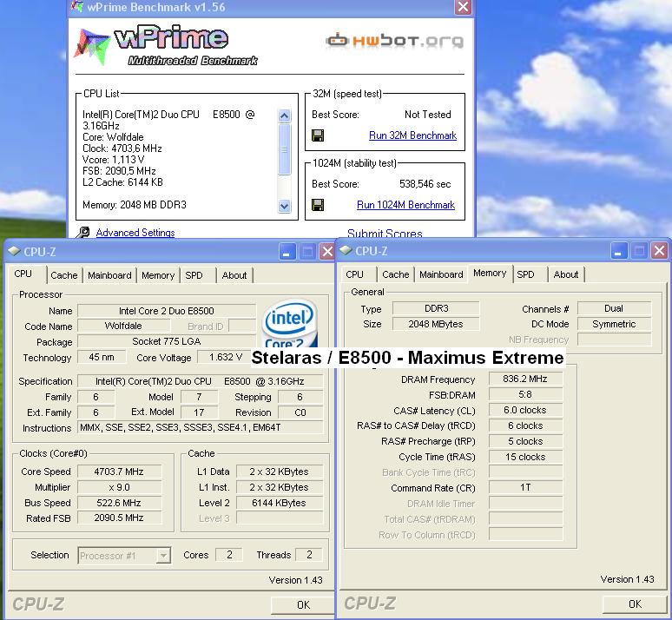Viewport: 672px width, 620px height.
Task: Click the DC Mode Symmetric field
Action: tap(614, 324)
